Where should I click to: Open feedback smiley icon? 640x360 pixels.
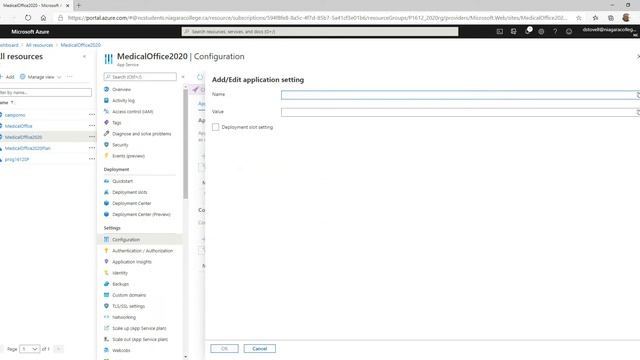click(569, 31)
